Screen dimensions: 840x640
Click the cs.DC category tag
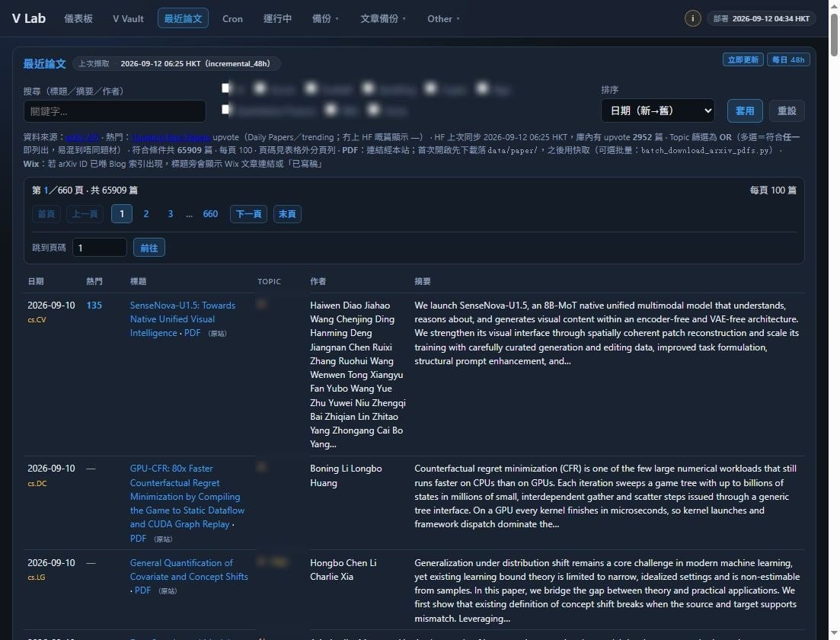pos(37,484)
